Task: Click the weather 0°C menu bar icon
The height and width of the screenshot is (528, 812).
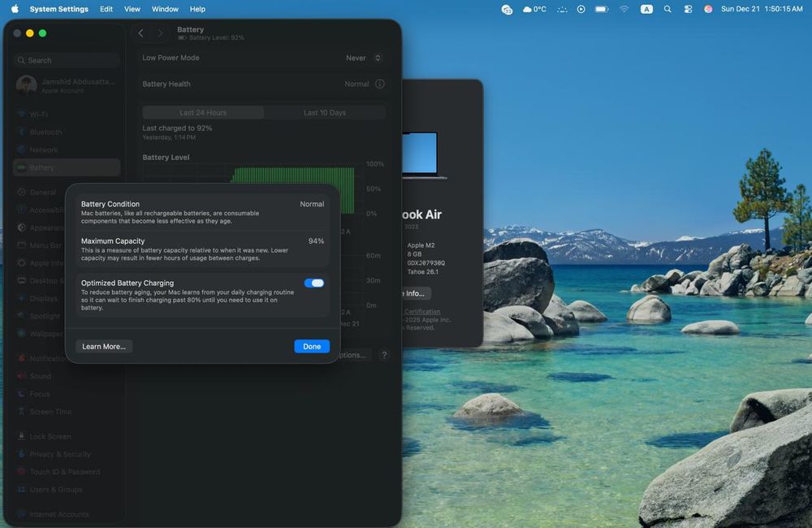Action: pos(535,9)
